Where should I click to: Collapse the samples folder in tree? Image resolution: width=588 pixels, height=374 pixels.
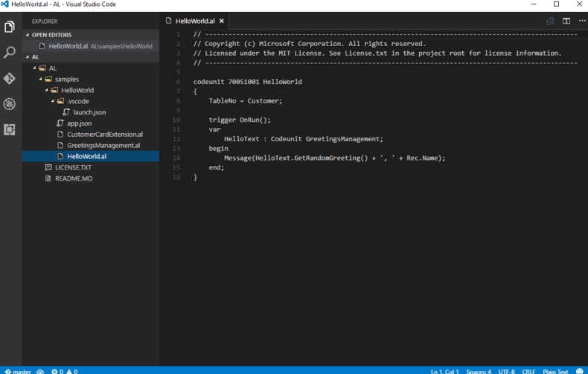(65, 79)
